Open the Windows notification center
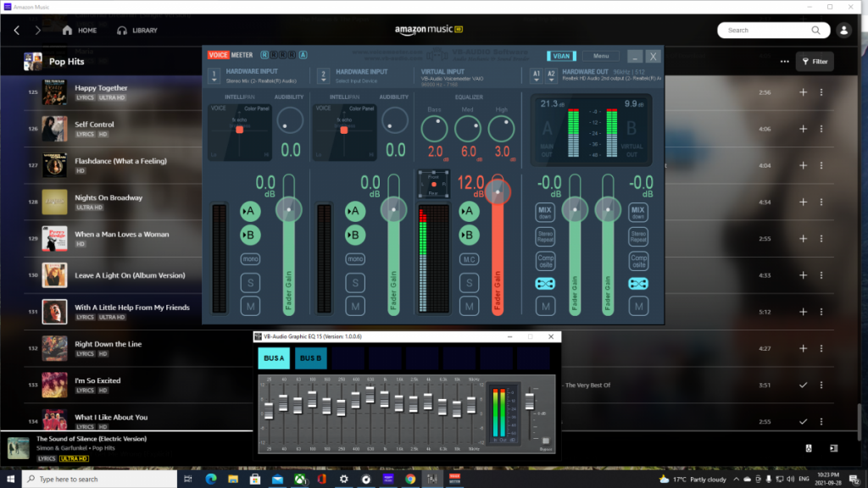This screenshot has width=868, height=488. 854,480
